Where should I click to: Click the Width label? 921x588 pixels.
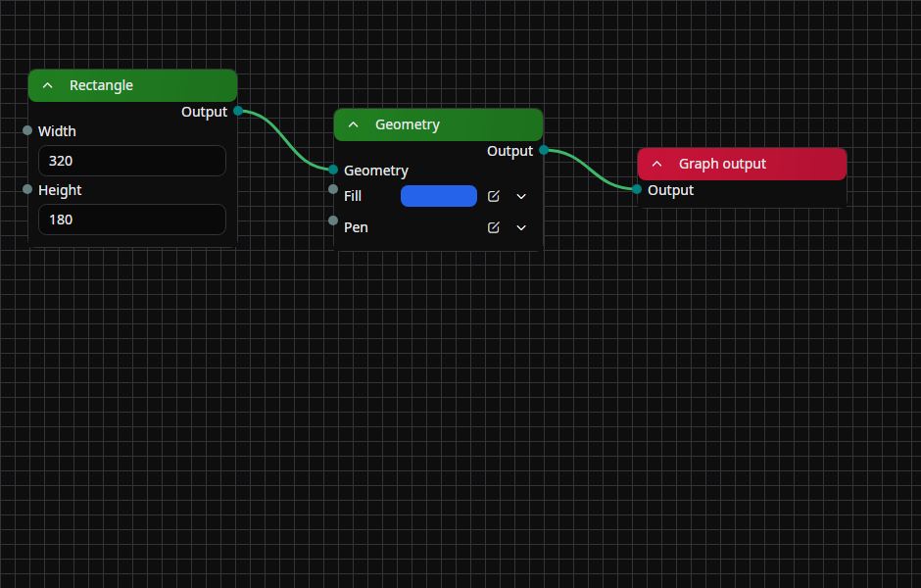pos(57,131)
